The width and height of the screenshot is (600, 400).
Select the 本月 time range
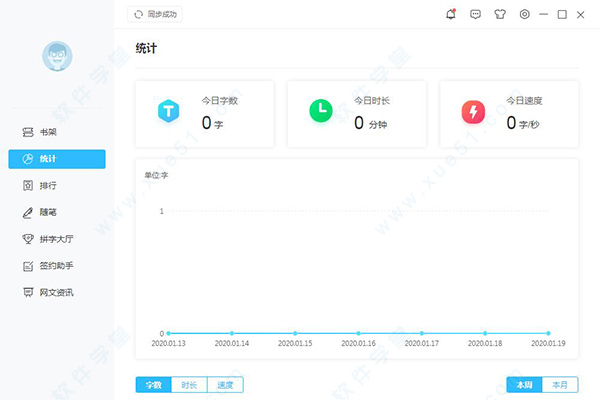coord(560,385)
